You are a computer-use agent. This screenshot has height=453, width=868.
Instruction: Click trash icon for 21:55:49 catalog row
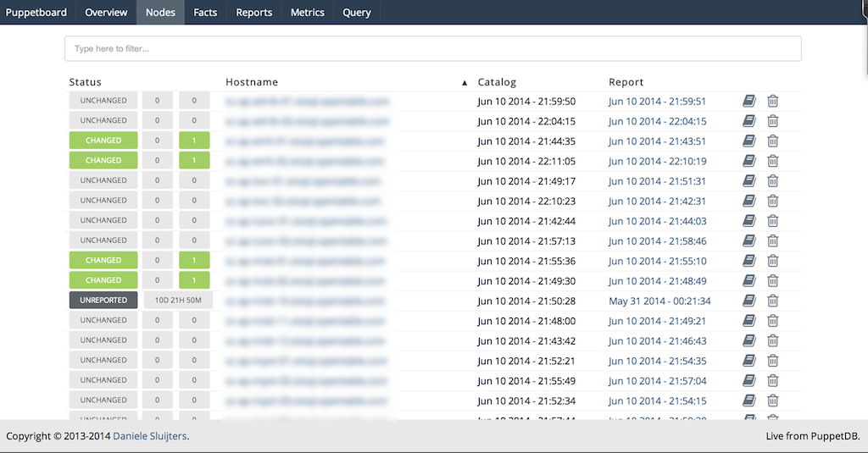[x=773, y=380]
